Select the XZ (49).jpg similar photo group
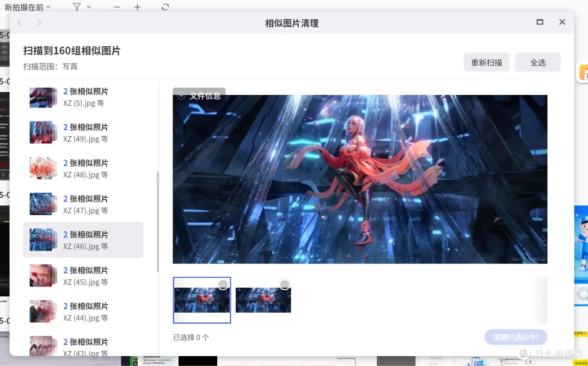Image resolution: width=588 pixels, height=366 pixels. tap(83, 133)
